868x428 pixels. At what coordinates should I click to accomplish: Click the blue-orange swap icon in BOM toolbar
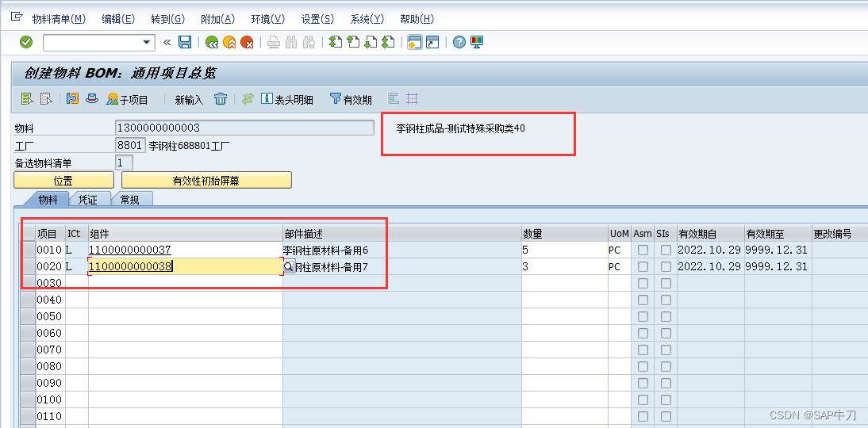[72, 99]
